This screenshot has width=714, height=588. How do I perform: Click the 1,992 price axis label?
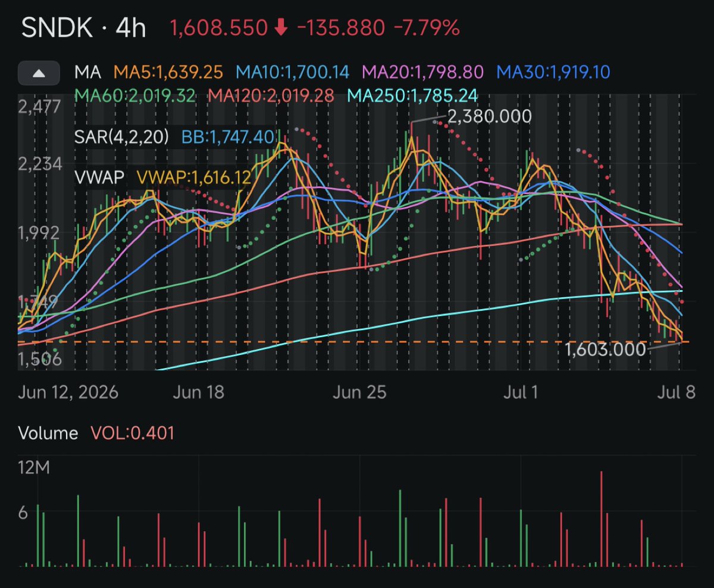tap(39, 232)
